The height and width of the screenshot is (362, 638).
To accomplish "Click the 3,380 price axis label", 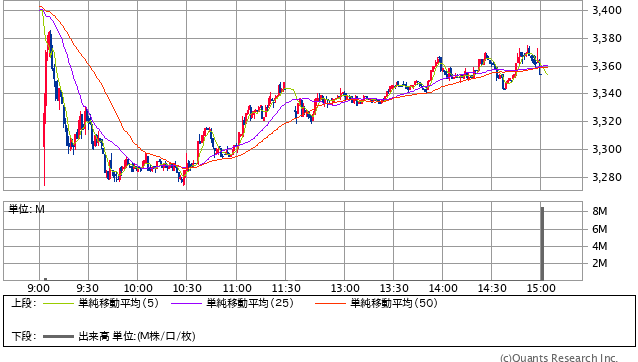I will pyautogui.click(x=607, y=38).
